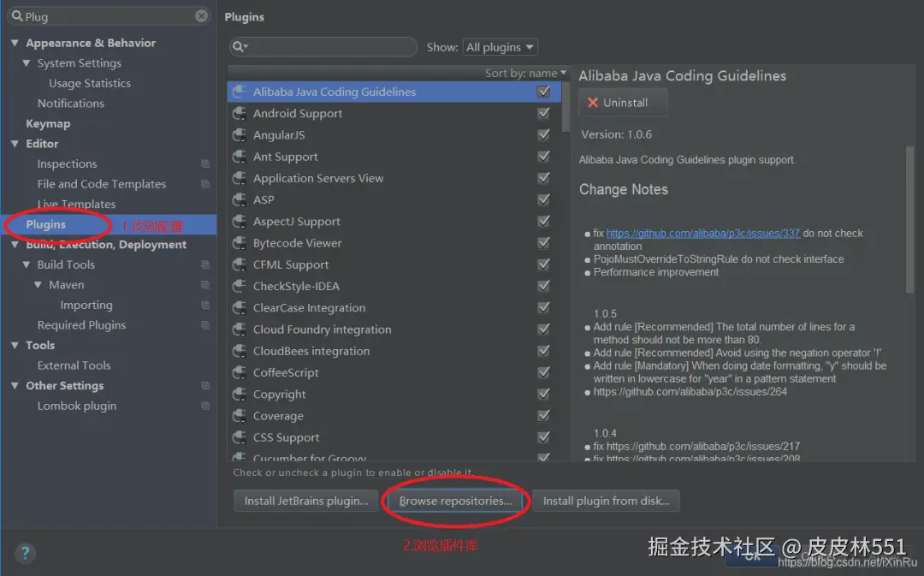
Task: Click the plugin icon beside CFML Support
Action: coord(240,264)
